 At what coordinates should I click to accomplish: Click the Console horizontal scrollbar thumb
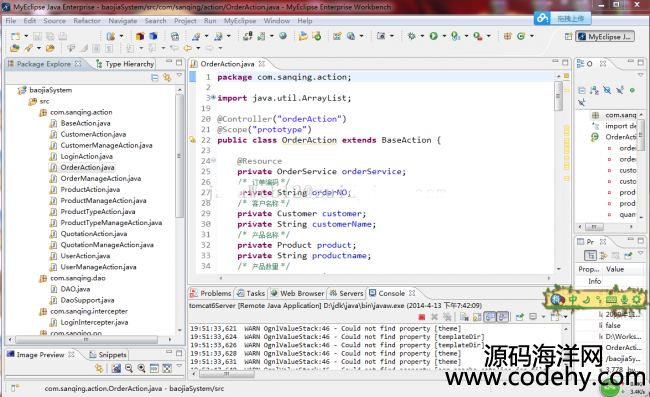(x=227, y=374)
